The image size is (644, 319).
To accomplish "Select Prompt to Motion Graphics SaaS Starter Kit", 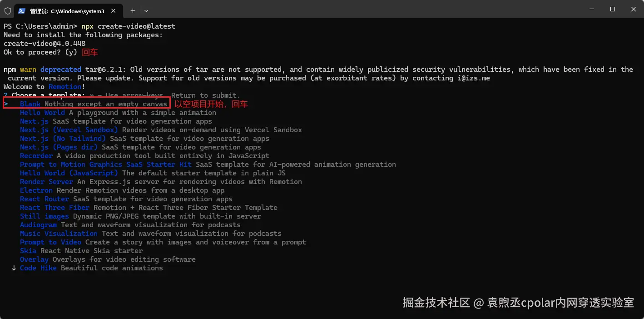I will click(208, 164).
